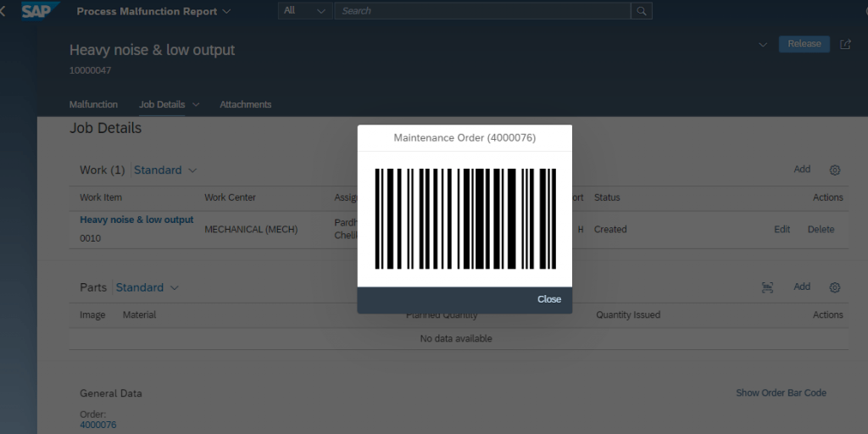Viewport: 868px width, 434px height.
Task: Click the No data available text
Action: (x=456, y=339)
